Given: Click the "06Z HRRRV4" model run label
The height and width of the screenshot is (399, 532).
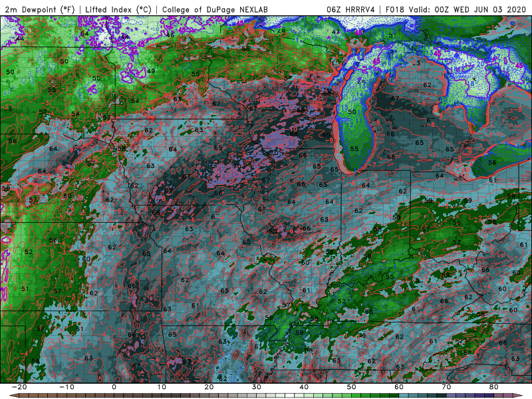Looking at the screenshot, I should (x=350, y=9).
